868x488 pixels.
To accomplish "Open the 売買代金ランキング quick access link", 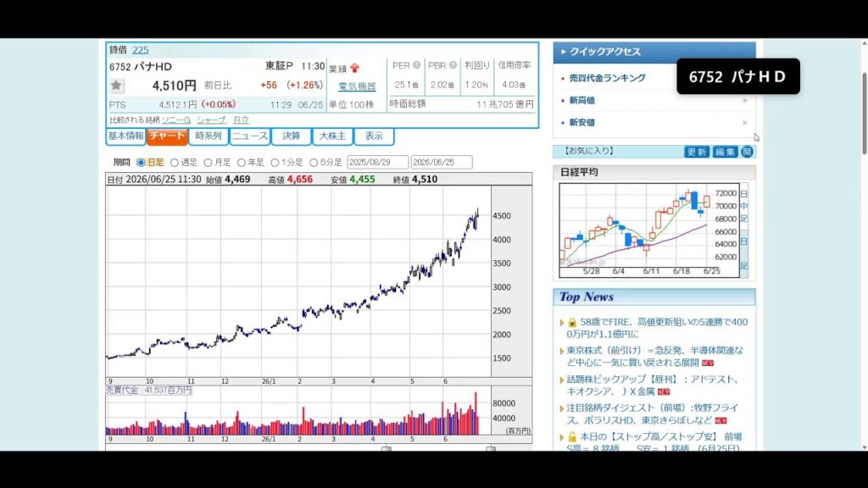I will 607,78.
